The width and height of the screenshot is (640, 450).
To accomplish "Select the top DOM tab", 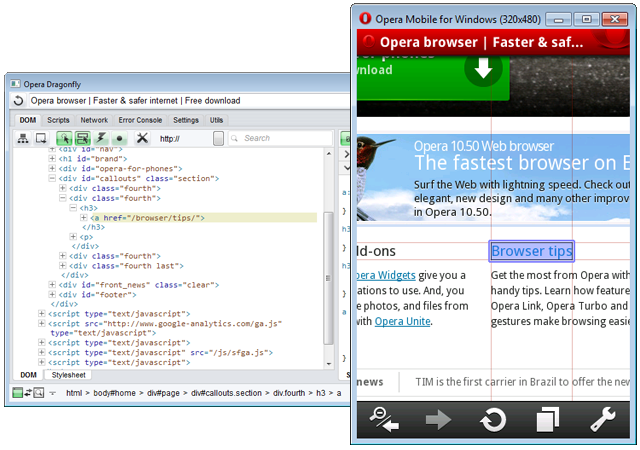I will [x=28, y=120].
